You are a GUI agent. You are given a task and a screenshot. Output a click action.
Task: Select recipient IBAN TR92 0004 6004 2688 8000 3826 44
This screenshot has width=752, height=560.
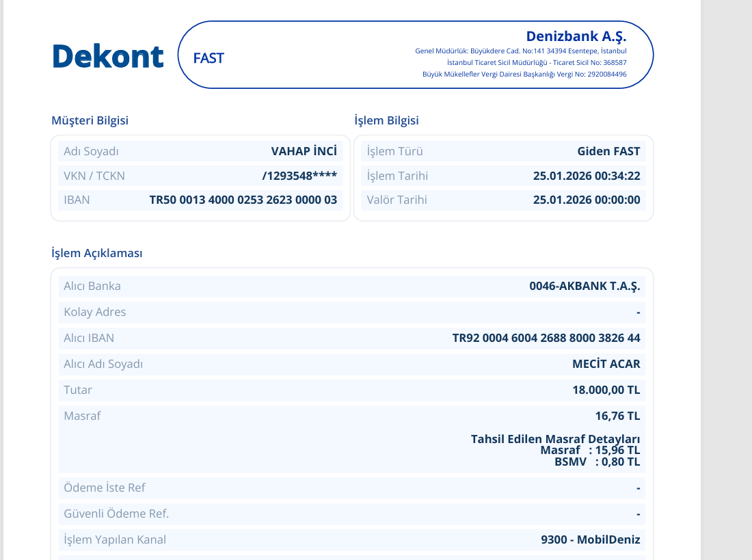(546, 338)
